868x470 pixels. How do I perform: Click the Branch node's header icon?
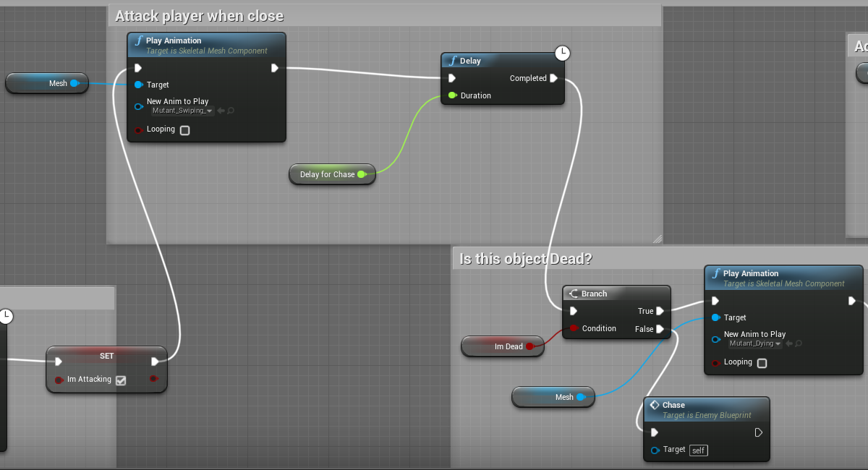click(x=573, y=294)
